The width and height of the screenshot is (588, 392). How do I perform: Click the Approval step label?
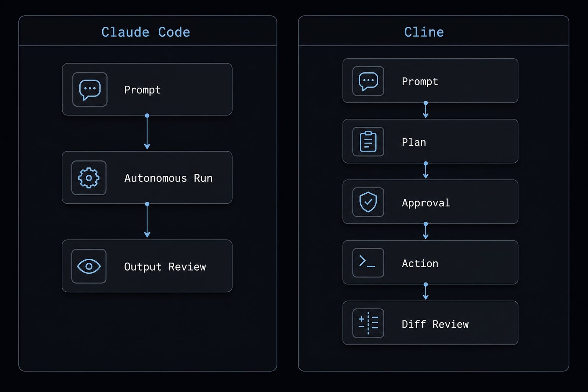point(426,203)
